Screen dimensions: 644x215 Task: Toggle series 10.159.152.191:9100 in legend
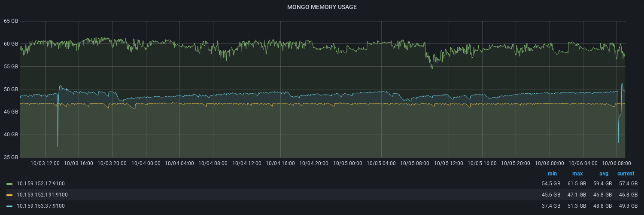tap(42, 195)
